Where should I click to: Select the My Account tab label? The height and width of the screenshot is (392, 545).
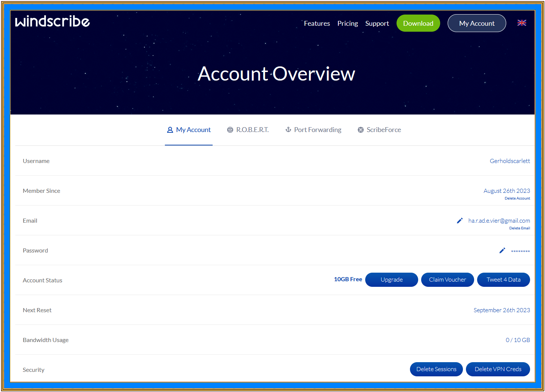(193, 130)
